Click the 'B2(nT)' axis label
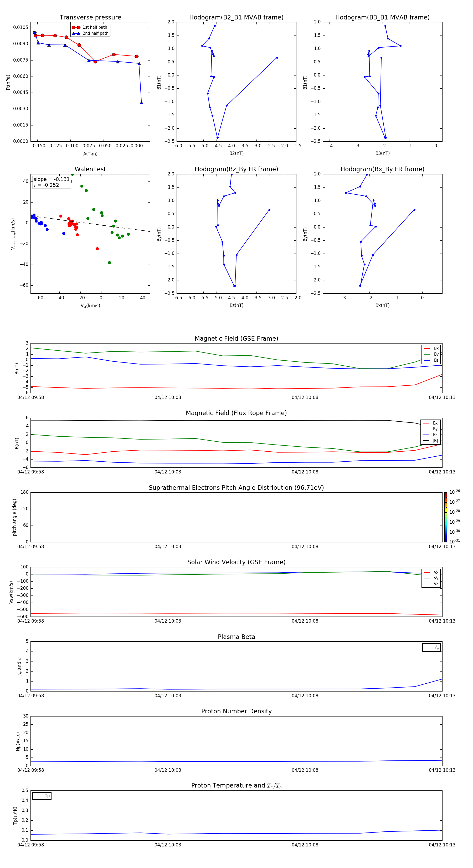Screen dimensions: 473x868 tap(236, 153)
